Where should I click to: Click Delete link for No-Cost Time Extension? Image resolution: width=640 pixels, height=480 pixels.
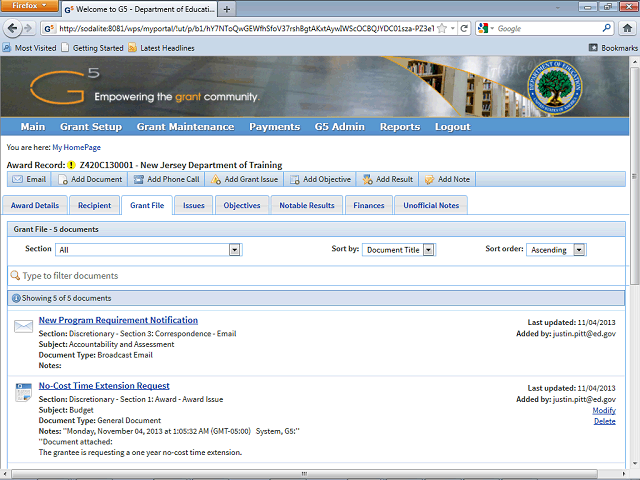coord(604,421)
